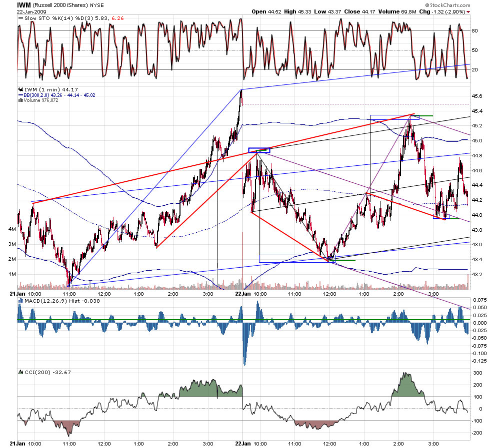Click the Open 44.52 value in the header
This screenshot has height=448, width=495.
(266, 11)
